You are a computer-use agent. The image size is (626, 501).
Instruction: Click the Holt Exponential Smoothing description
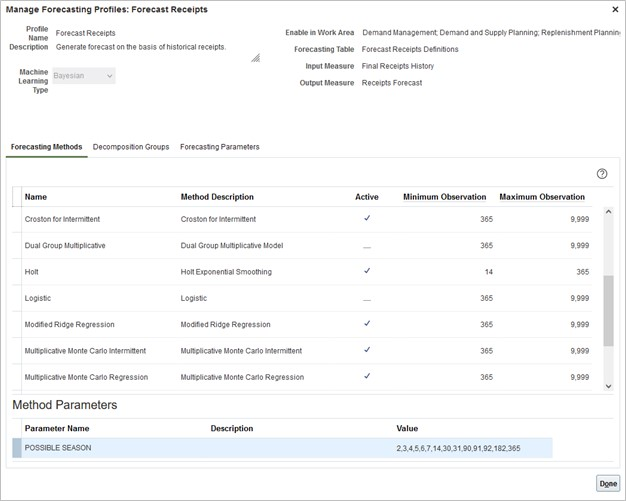pos(226,272)
